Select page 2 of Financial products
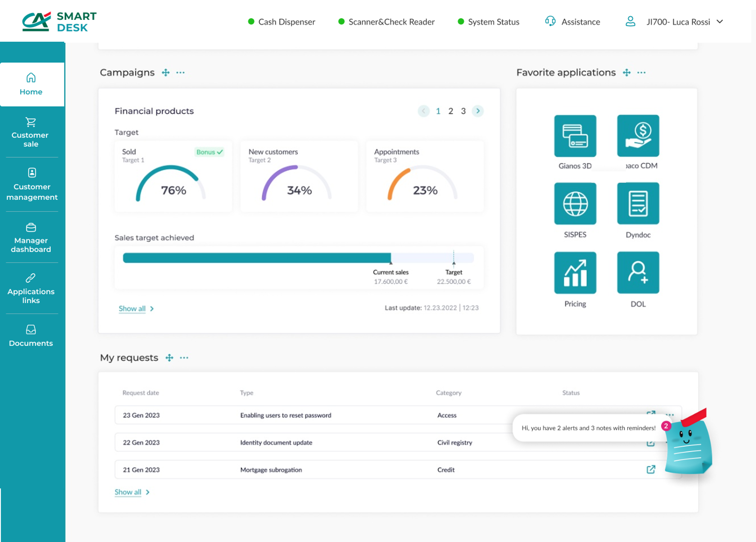Image resolution: width=756 pixels, height=542 pixels. (x=451, y=111)
